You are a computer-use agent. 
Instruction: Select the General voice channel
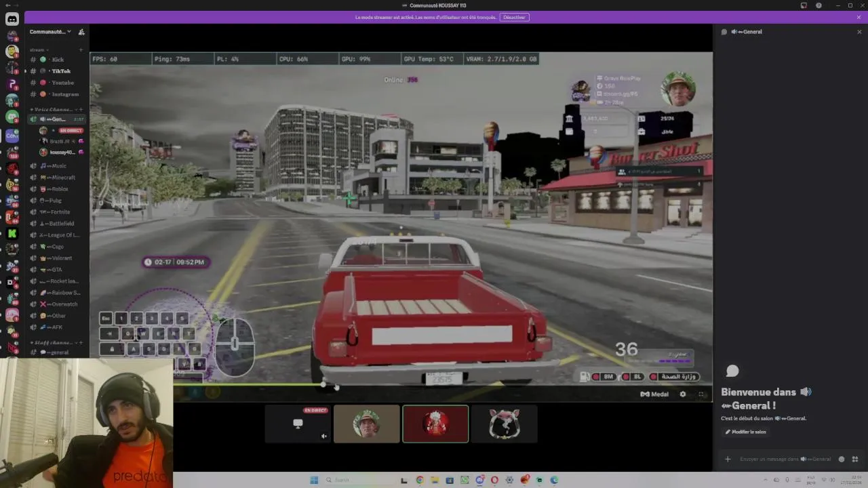(x=57, y=119)
